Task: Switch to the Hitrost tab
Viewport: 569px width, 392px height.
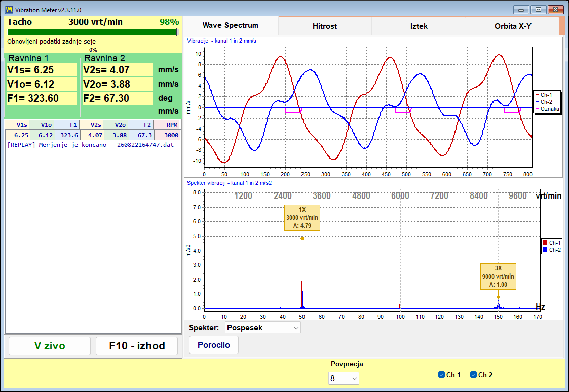Action: coord(325,26)
